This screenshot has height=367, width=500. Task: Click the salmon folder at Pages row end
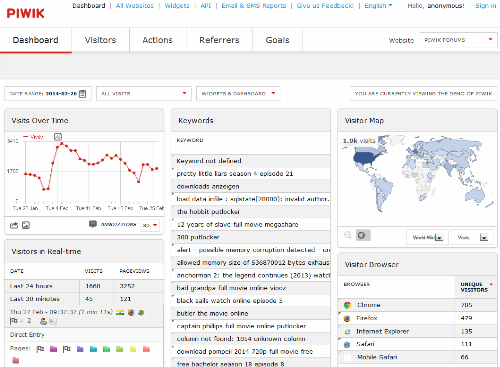(x=146, y=349)
